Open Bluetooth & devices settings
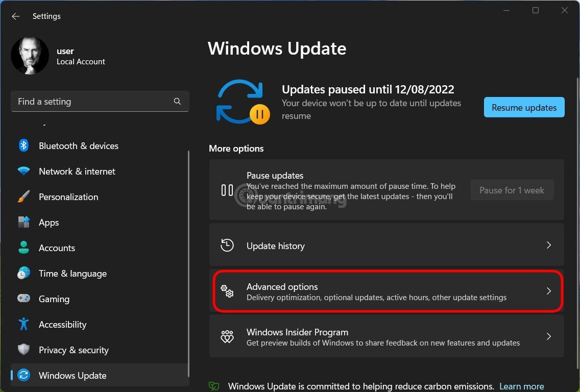Image resolution: width=580 pixels, height=392 pixels. pyautogui.click(x=100, y=145)
